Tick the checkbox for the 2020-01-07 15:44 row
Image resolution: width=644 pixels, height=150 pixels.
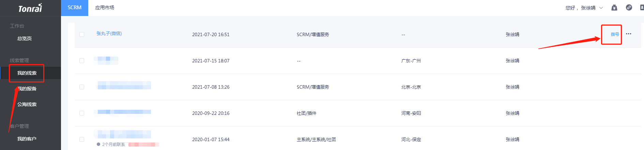pos(82,139)
